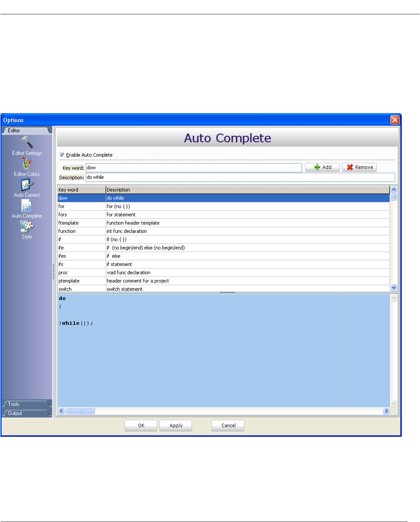The image size is (420, 522).
Task: Click the Apply button
Action: [x=176, y=425]
